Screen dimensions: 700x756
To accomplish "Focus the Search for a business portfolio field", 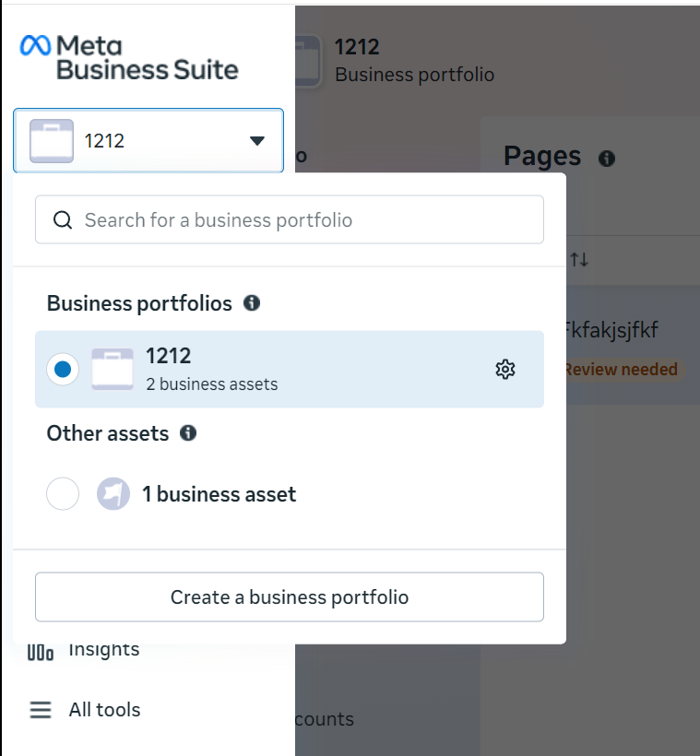I will pyautogui.click(x=290, y=219).
